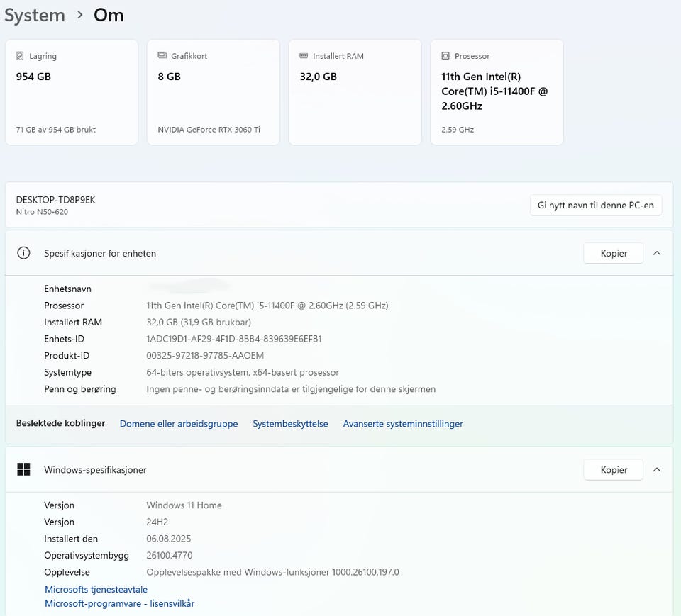Viewport: 681px width, 616px height.
Task: Open Microsofts tjenesteavtale link
Action: point(96,589)
